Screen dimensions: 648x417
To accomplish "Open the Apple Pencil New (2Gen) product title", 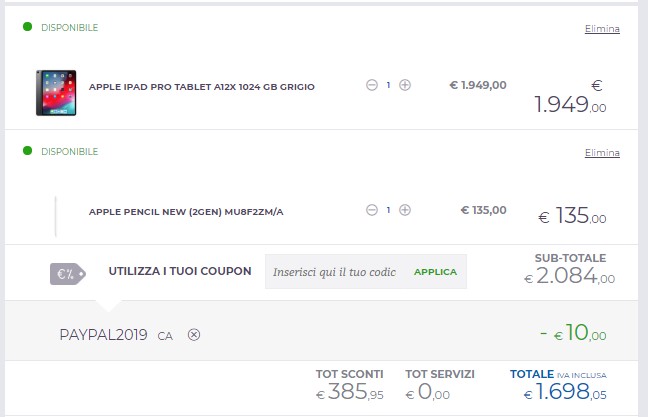I will [186, 212].
